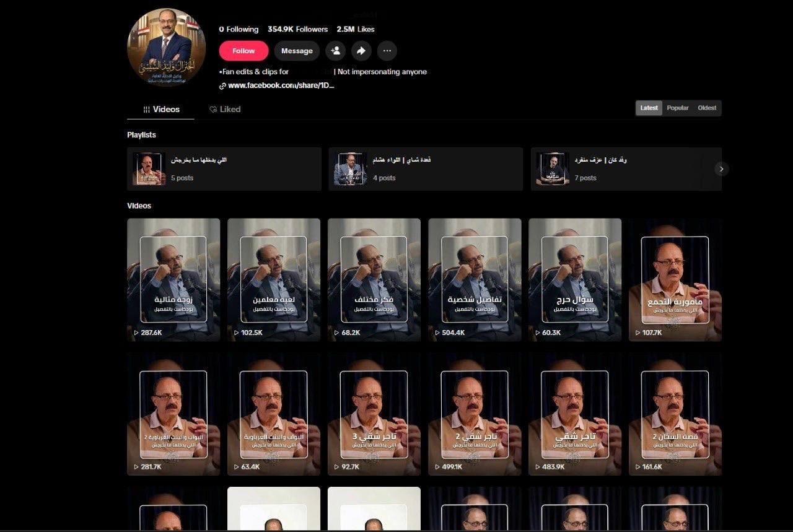Show next playlists with the right chevron

tap(721, 168)
